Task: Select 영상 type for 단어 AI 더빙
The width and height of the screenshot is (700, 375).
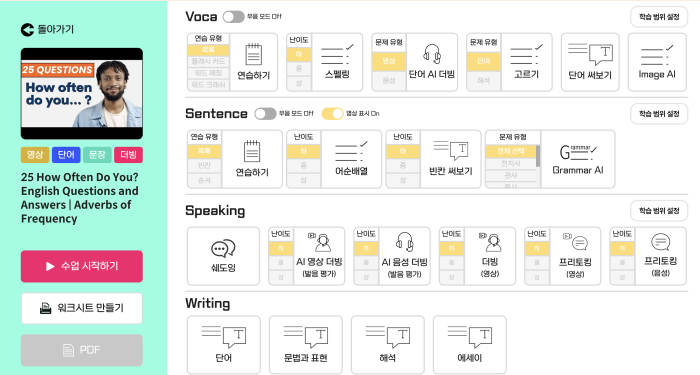Action: (389, 62)
